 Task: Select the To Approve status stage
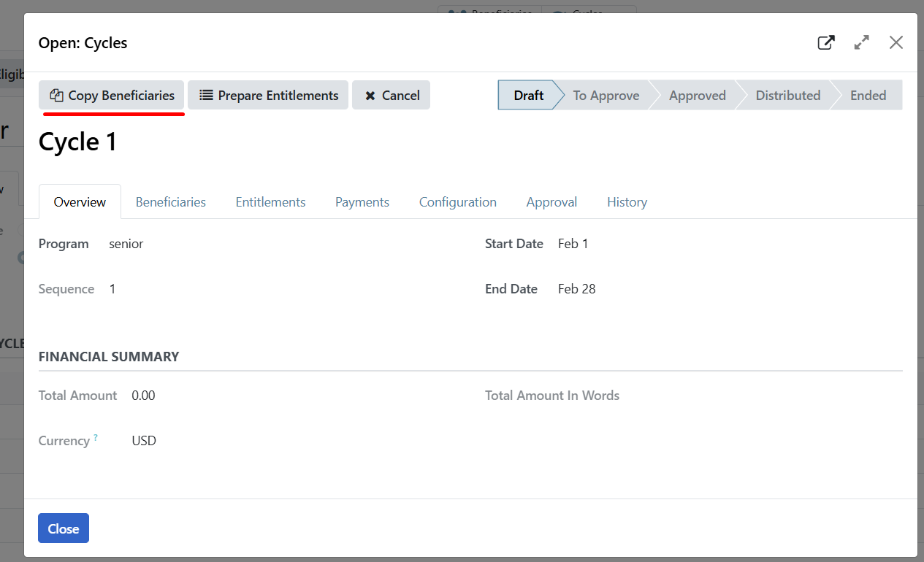606,96
